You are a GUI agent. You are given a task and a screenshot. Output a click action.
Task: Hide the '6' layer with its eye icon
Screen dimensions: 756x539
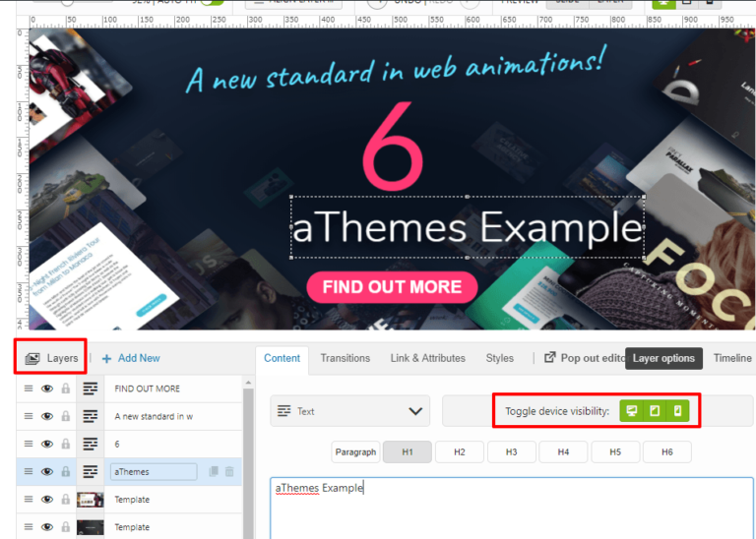(x=47, y=444)
